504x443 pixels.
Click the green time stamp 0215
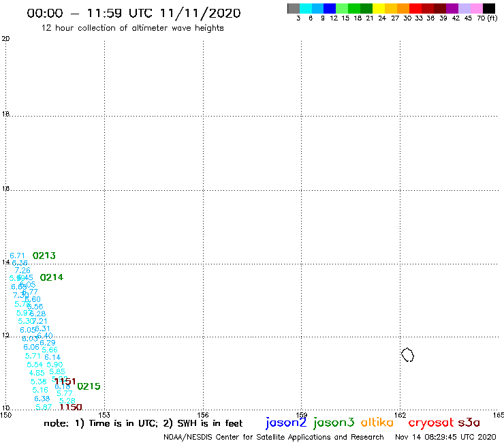tap(89, 386)
